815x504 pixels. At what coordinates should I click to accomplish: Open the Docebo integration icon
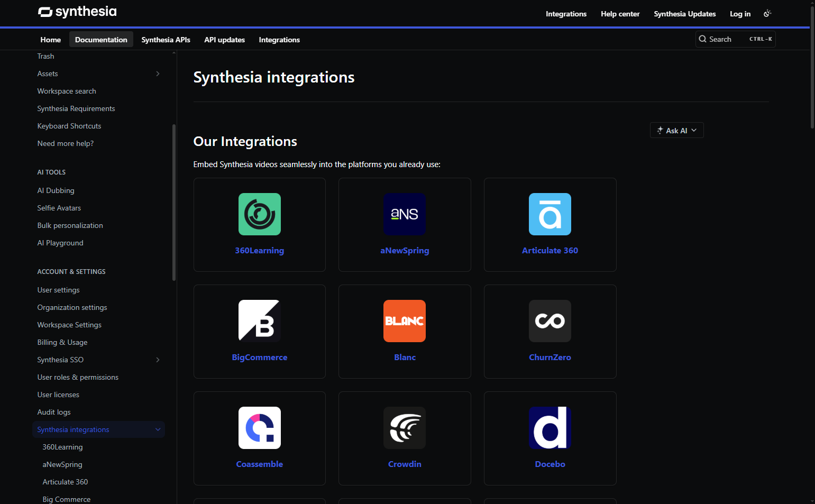click(550, 428)
